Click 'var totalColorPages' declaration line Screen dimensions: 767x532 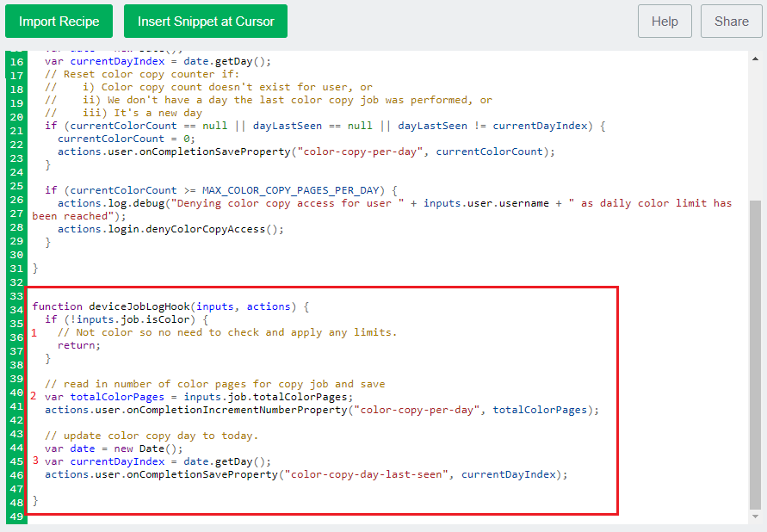[199, 397]
